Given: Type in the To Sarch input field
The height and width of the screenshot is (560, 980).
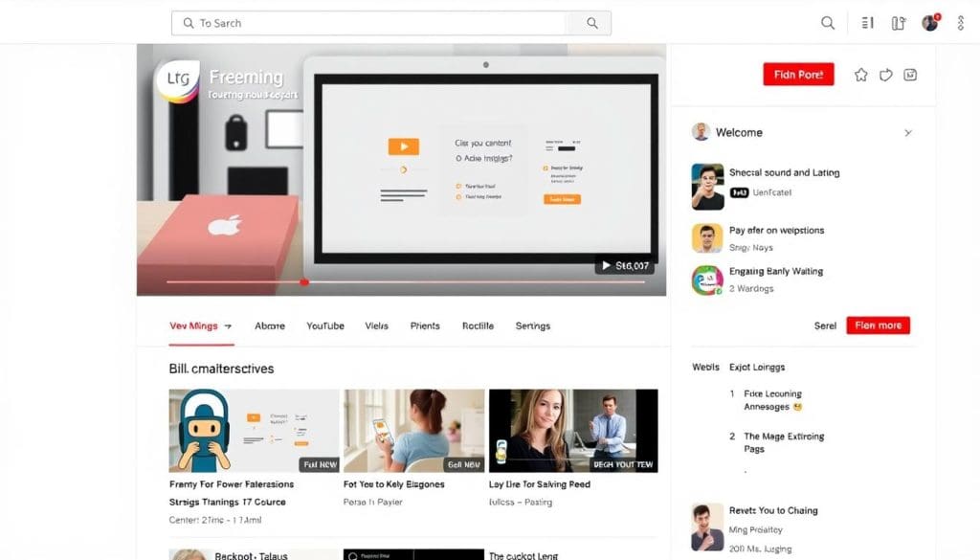Looking at the screenshot, I should (x=383, y=23).
